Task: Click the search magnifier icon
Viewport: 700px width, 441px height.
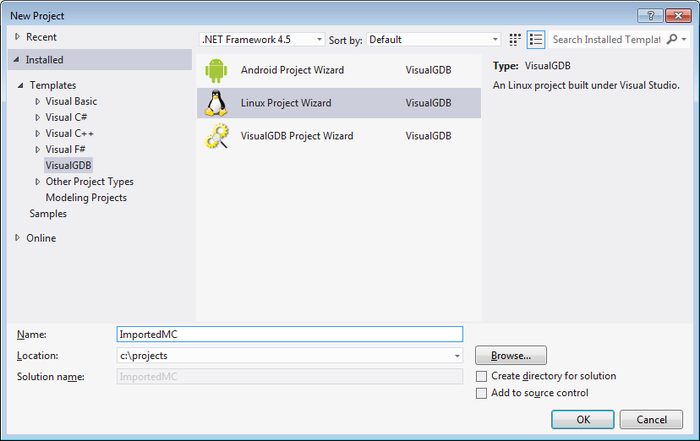Action: pyautogui.click(x=672, y=39)
